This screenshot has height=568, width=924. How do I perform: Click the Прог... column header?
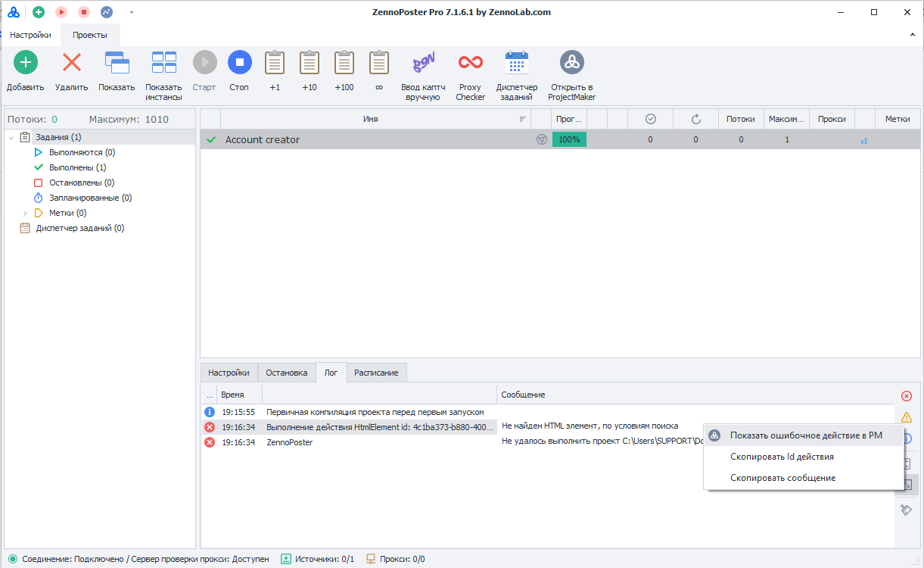pyautogui.click(x=569, y=119)
